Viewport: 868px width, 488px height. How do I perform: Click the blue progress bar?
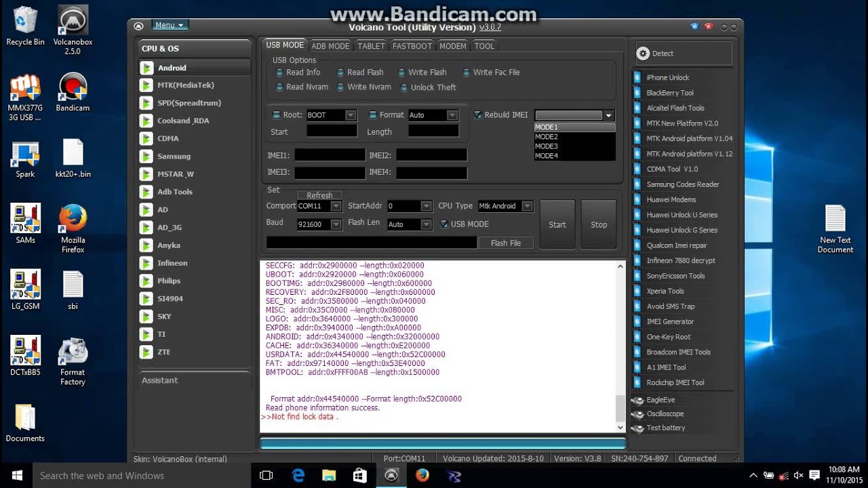442,444
